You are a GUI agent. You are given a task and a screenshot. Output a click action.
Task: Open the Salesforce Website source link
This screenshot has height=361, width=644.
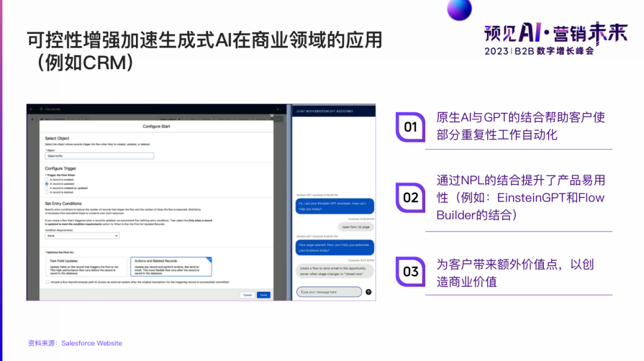[91, 343]
